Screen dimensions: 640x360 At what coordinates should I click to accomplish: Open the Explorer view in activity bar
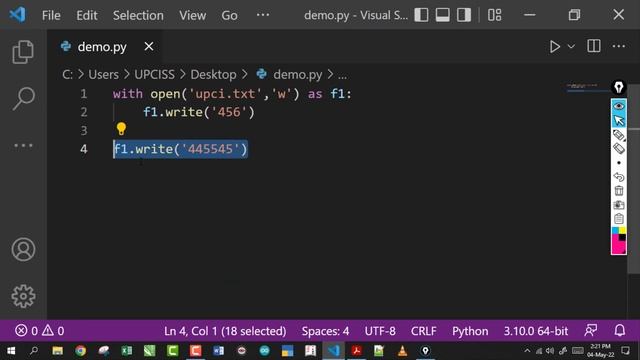(x=23, y=52)
